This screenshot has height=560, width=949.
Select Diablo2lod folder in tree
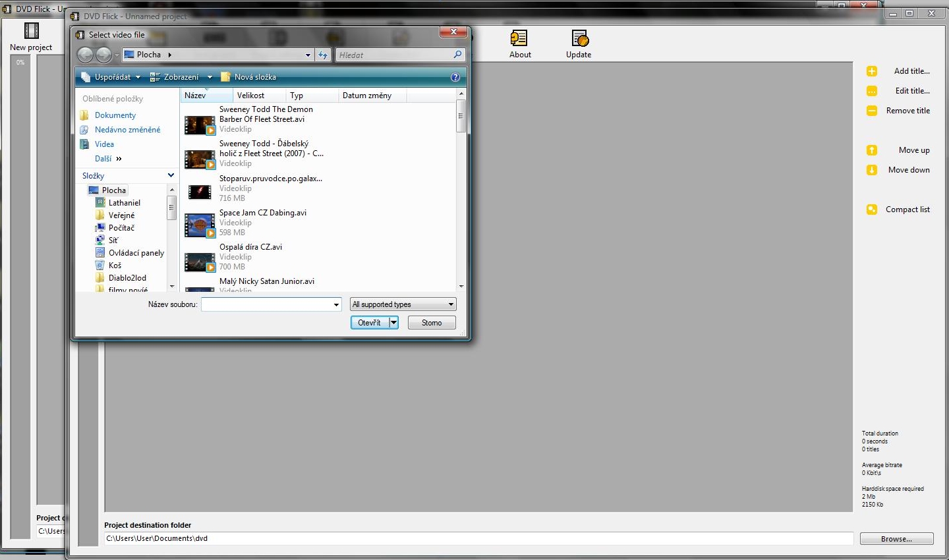tap(127, 278)
